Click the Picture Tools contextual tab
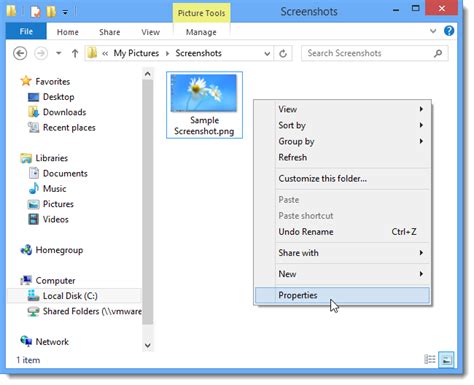This screenshot has width=474, height=385. pyautogui.click(x=201, y=13)
